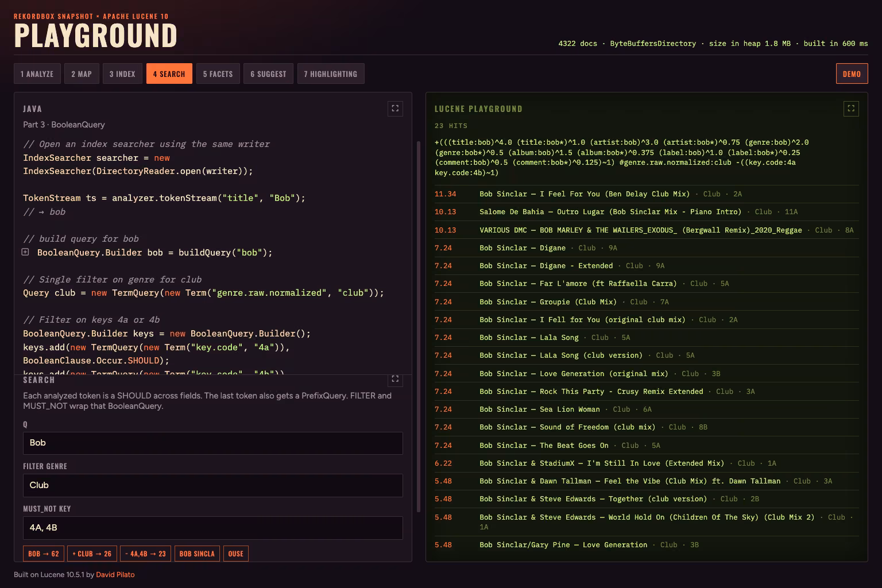Select the "The Beat Goes On" result row
The width and height of the screenshot is (882, 588).
coord(647,446)
